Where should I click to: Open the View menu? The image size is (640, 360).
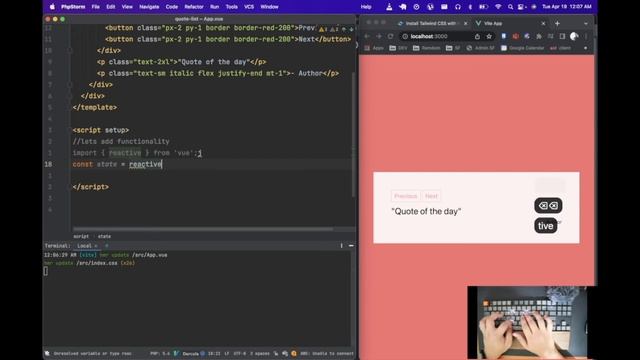pyautogui.click(x=127, y=7)
